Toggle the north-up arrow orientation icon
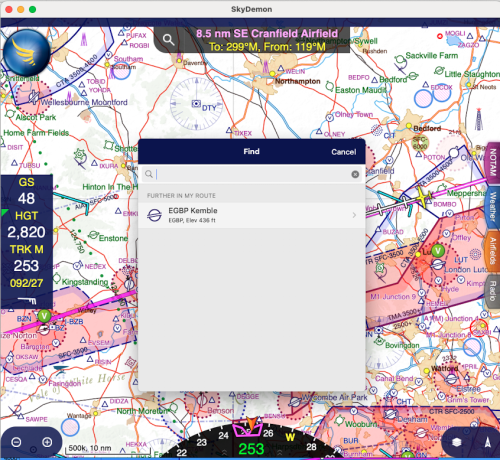This screenshot has height=460, width=500. click(x=487, y=442)
